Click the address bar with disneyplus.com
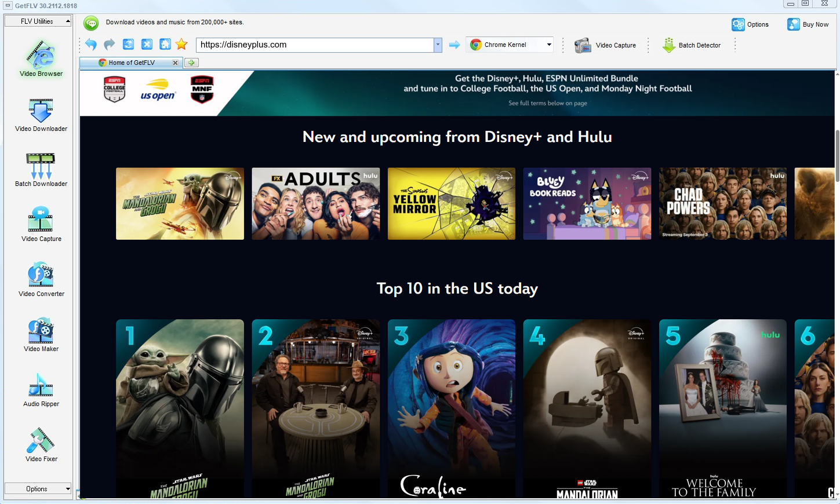The width and height of the screenshot is (840, 504). [x=315, y=45]
